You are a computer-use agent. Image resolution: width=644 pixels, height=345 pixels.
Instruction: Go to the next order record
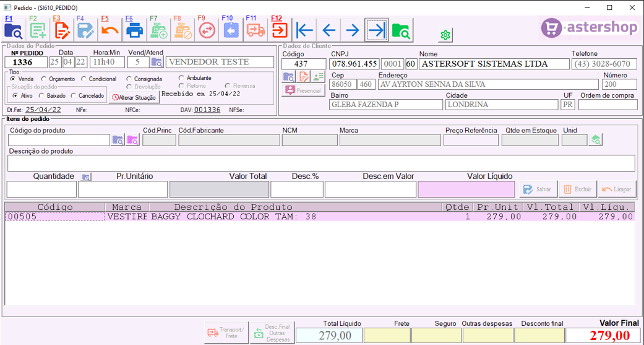353,30
